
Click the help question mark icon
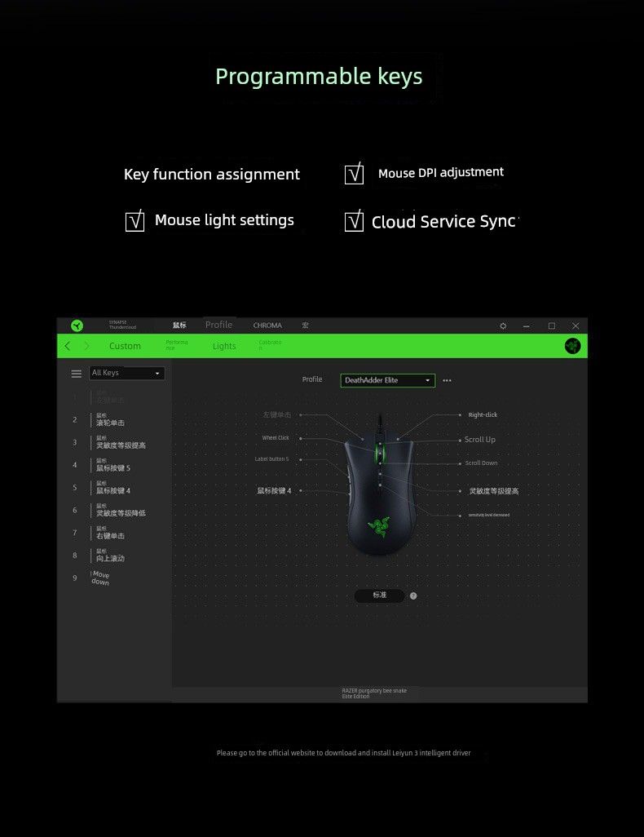[x=413, y=596]
